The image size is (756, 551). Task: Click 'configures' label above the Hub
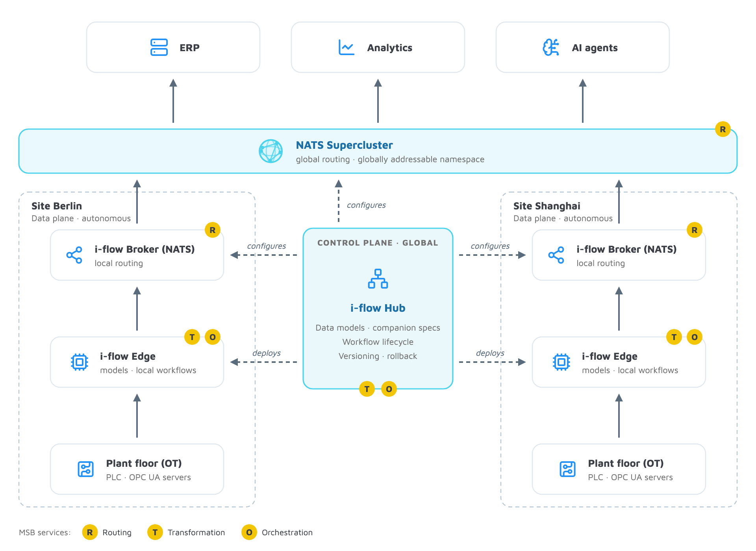point(366,205)
